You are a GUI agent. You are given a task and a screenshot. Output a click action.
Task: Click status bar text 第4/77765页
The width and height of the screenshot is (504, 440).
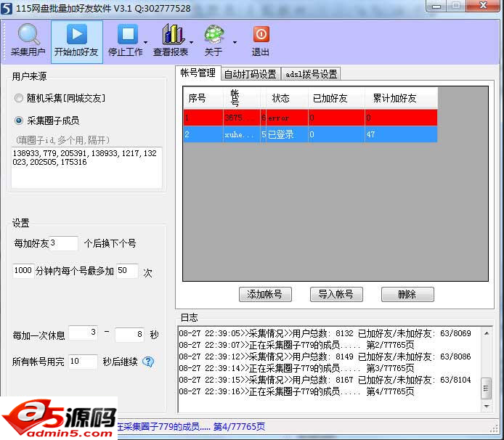(x=240, y=426)
